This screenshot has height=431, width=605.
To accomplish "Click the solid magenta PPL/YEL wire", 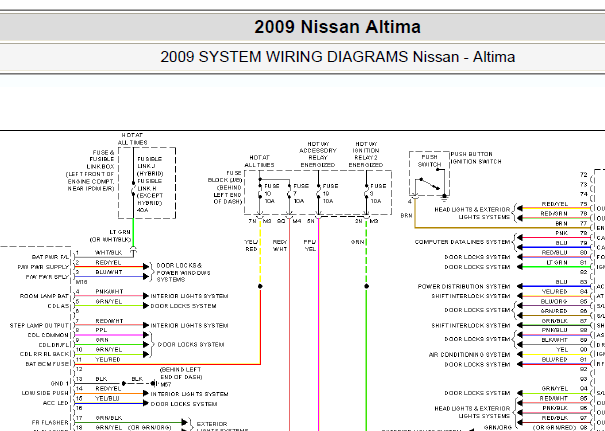I will coord(318,328).
